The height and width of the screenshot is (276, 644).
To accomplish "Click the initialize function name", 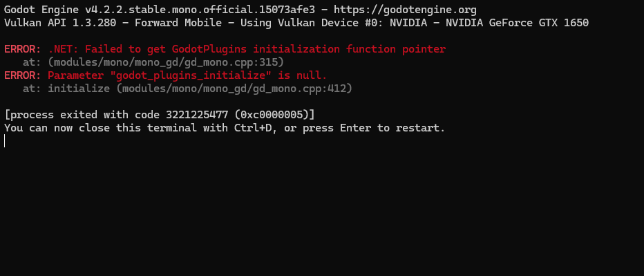I will tap(79, 89).
